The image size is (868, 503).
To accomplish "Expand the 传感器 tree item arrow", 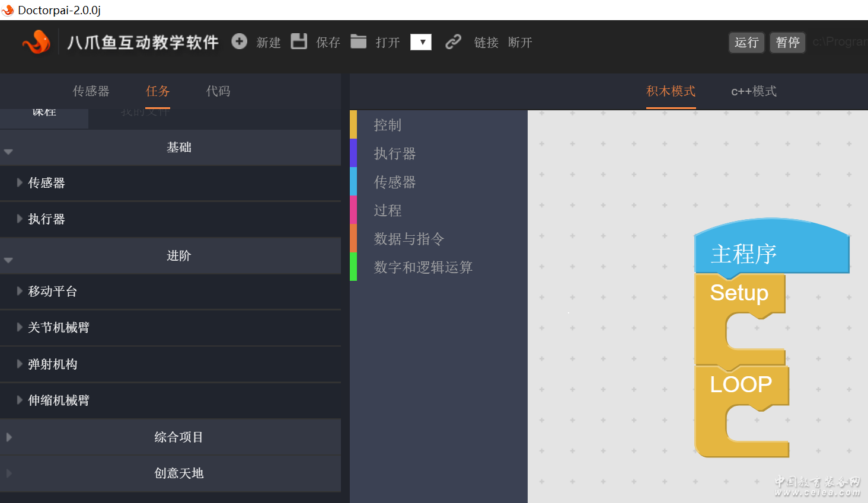I will tap(20, 182).
